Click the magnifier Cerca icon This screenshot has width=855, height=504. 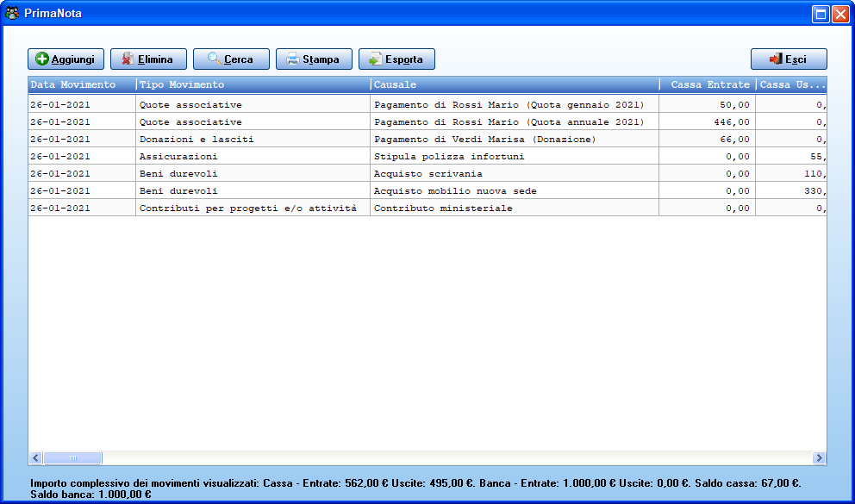(215, 59)
